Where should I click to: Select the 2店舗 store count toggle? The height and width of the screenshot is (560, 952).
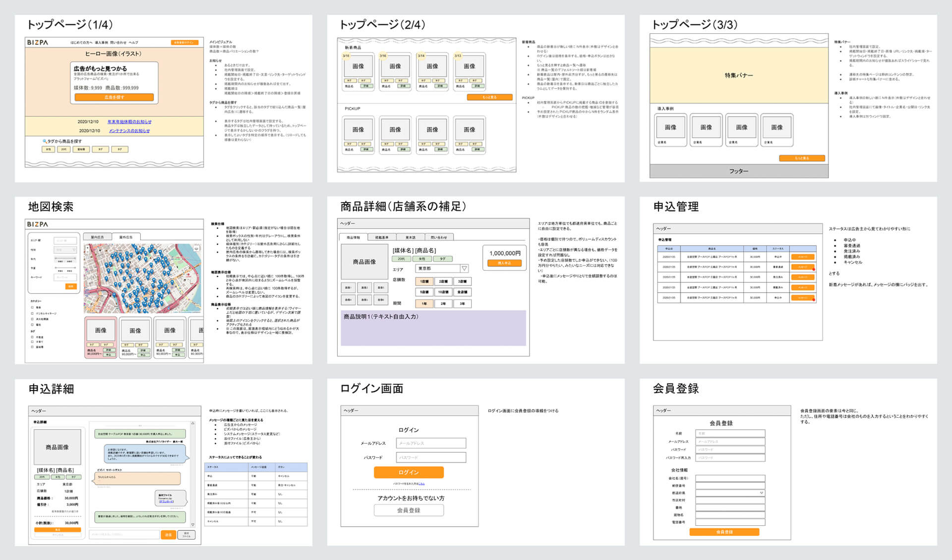click(x=443, y=281)
